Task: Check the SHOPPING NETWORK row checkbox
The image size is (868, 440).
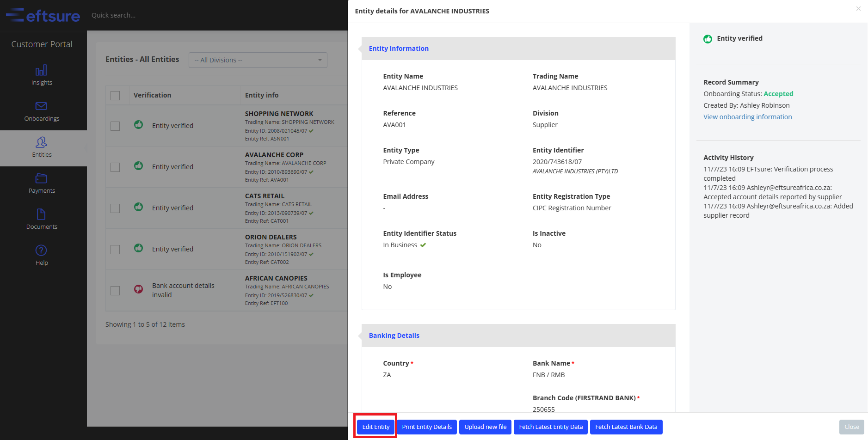Action: pyautogui.click(x=115, y=126)
